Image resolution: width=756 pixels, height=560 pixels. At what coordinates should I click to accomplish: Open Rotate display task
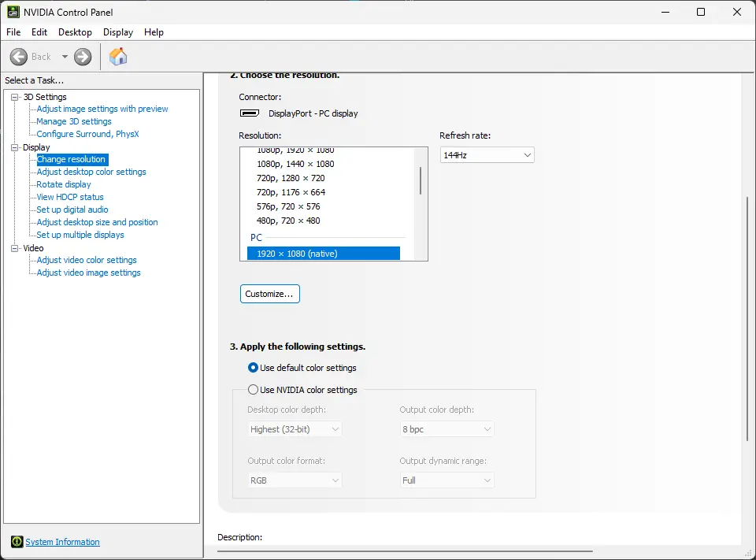64,184
